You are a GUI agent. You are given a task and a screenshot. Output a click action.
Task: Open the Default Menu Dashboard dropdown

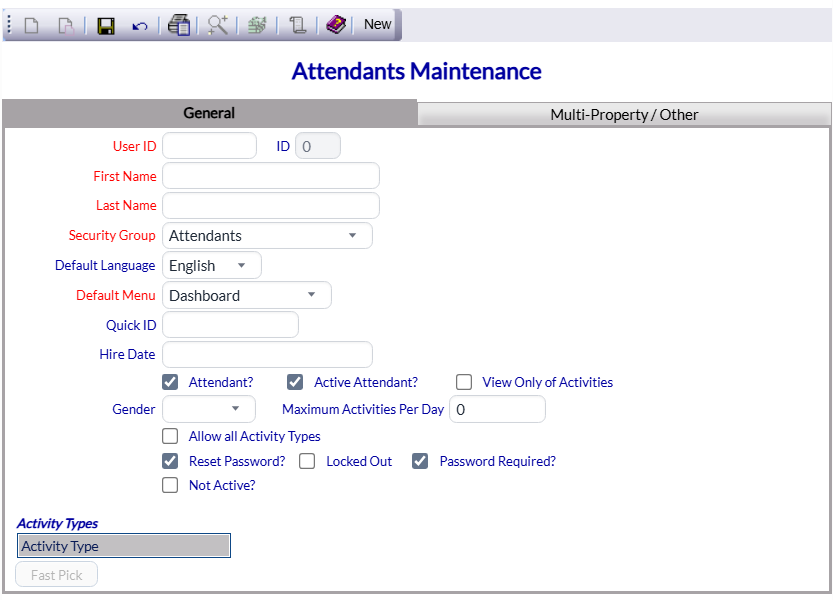point(247,296)
